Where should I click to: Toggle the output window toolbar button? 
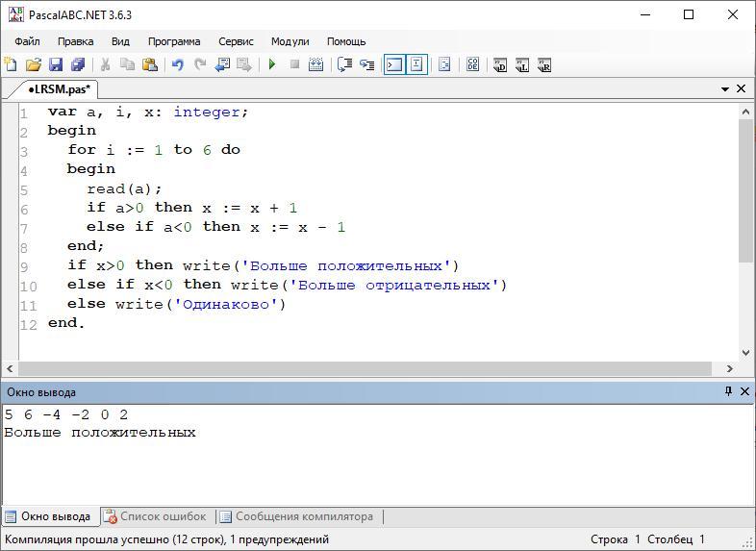tap(393, 64)
